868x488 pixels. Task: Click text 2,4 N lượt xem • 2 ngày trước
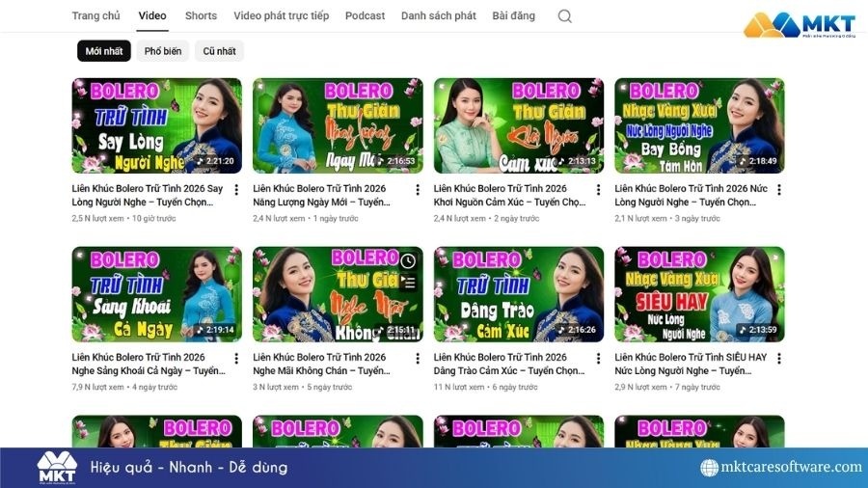coord(487,219)
